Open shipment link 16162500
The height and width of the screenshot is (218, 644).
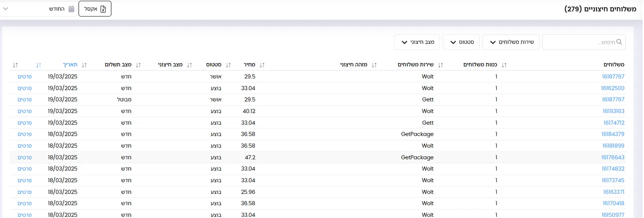coord(613,88)
